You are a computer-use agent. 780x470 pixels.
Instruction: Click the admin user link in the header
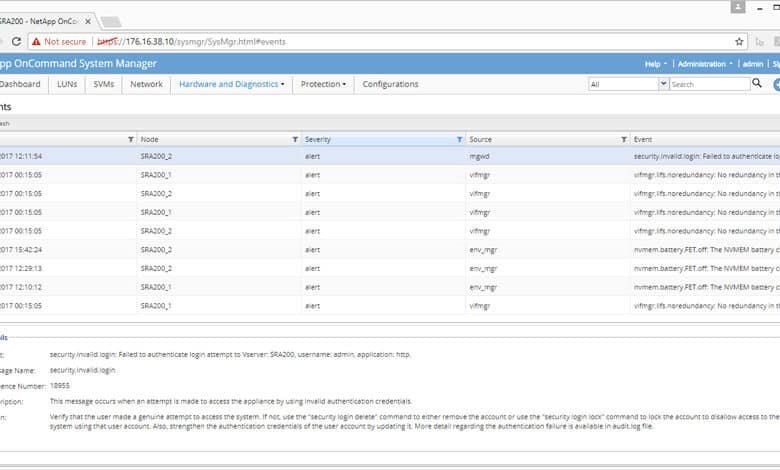pos(753,64)
